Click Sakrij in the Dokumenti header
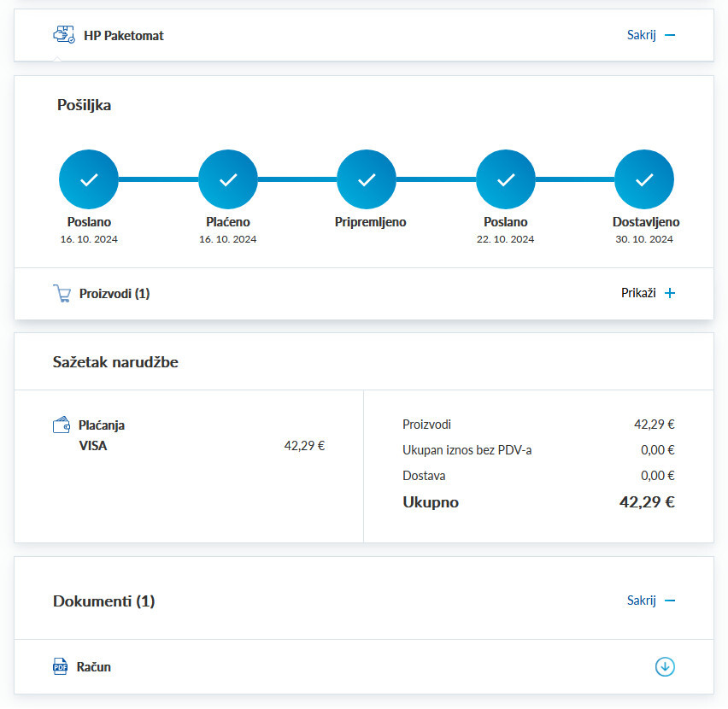Image resolution: width=728 pixels, height=709 pixels. 641,601
